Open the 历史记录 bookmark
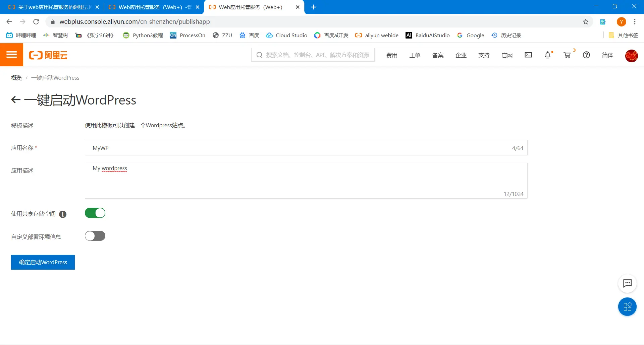The image size is (644, 345). pyautogui.click(x=506, y=35)
